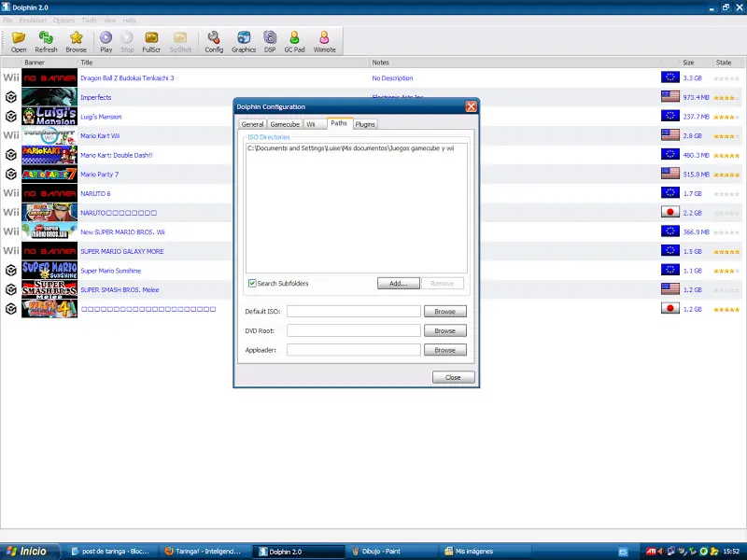Open the Config toolbar icon

point(214,41)
